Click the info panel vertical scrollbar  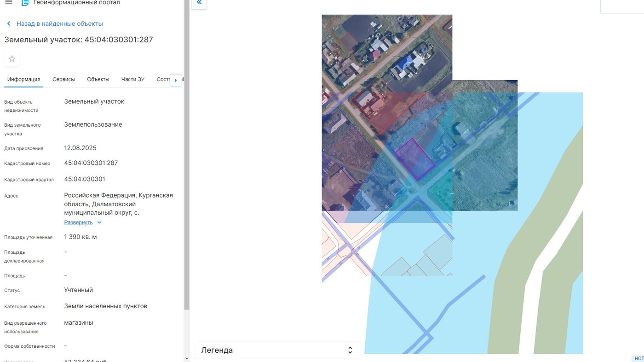(x=186, y=155)
